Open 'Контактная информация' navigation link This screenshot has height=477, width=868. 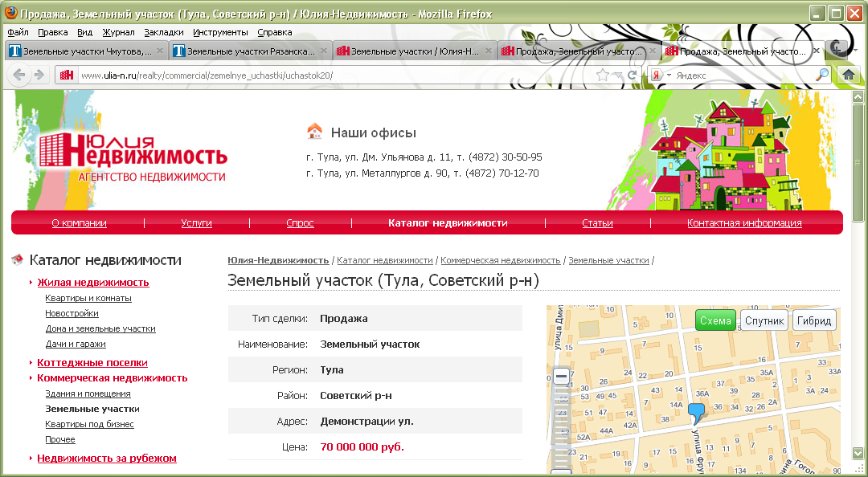coord(744,223)
